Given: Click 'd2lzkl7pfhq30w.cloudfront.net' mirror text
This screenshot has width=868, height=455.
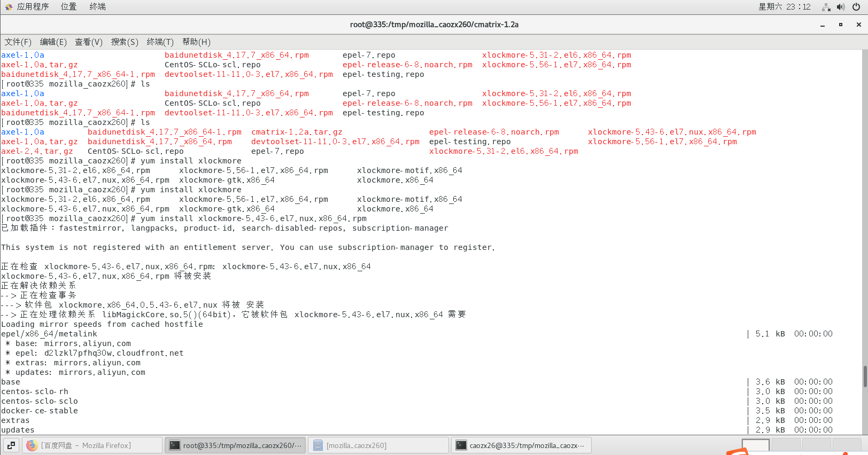Looking at the screenshot, I should pyautogui.click(x=114, y=353).
